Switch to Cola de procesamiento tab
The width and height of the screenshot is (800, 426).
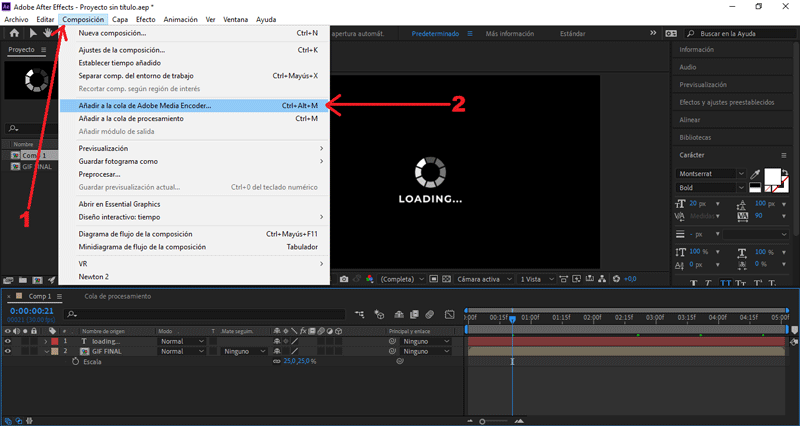pos(118,296)
